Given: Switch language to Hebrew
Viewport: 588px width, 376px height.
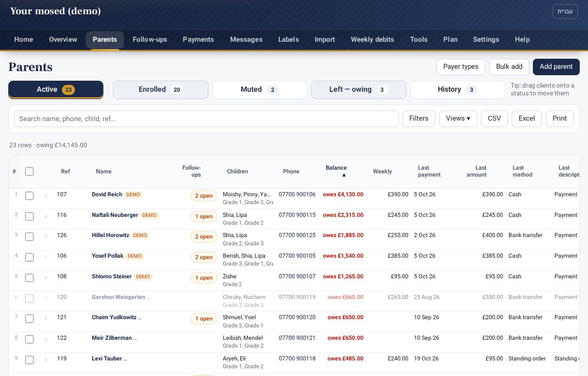Looking at the screenshot, I should point(565,12).
